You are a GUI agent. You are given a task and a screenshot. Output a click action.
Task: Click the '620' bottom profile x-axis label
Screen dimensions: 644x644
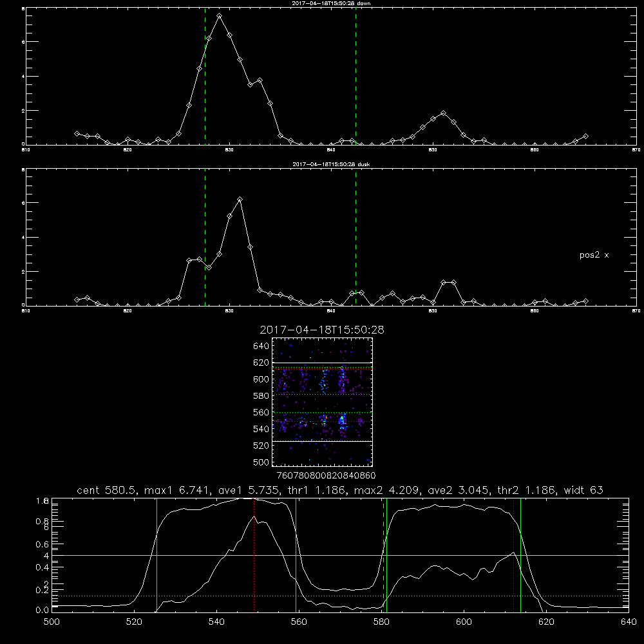[546, 622]
